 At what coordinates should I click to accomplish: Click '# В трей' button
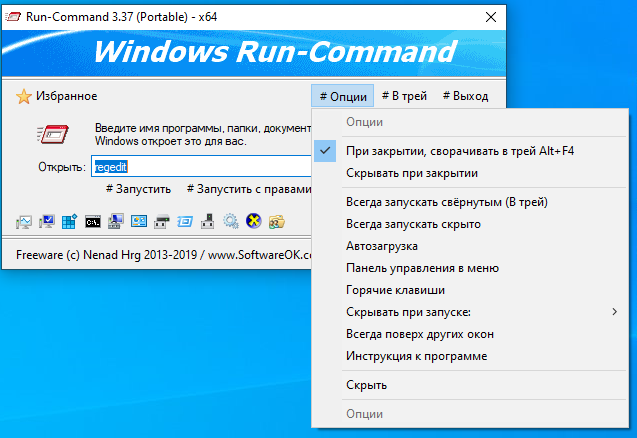[x=404, y=96]
